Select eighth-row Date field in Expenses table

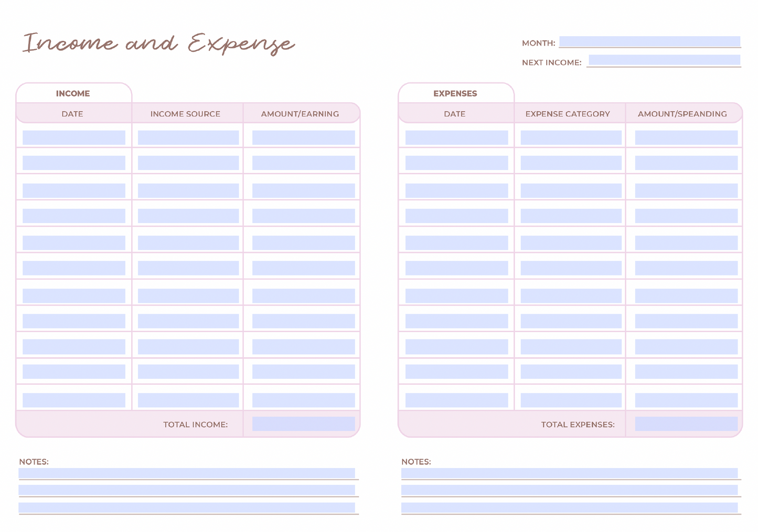tap(457, 321)
